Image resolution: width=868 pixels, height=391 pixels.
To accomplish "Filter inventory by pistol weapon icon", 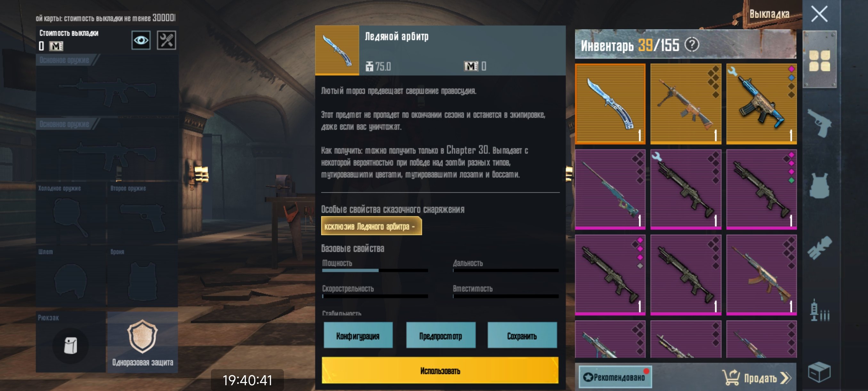I will click(819, 124).
